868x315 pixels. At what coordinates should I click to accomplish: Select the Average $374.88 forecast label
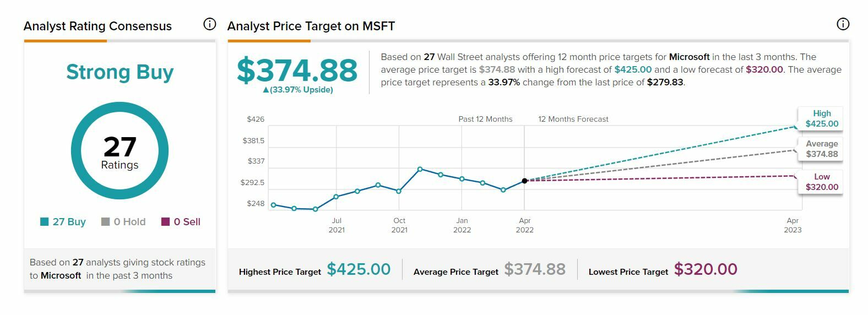pos(821,149)
